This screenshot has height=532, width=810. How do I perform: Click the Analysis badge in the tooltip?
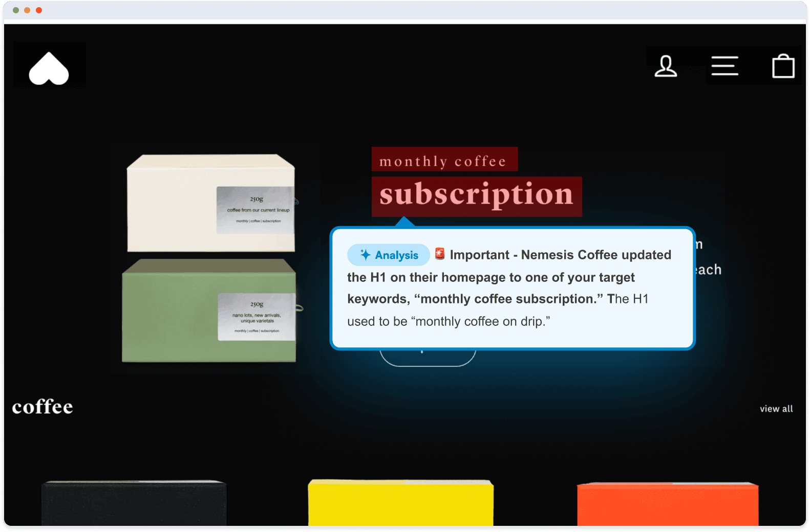(x=389, y=255)
